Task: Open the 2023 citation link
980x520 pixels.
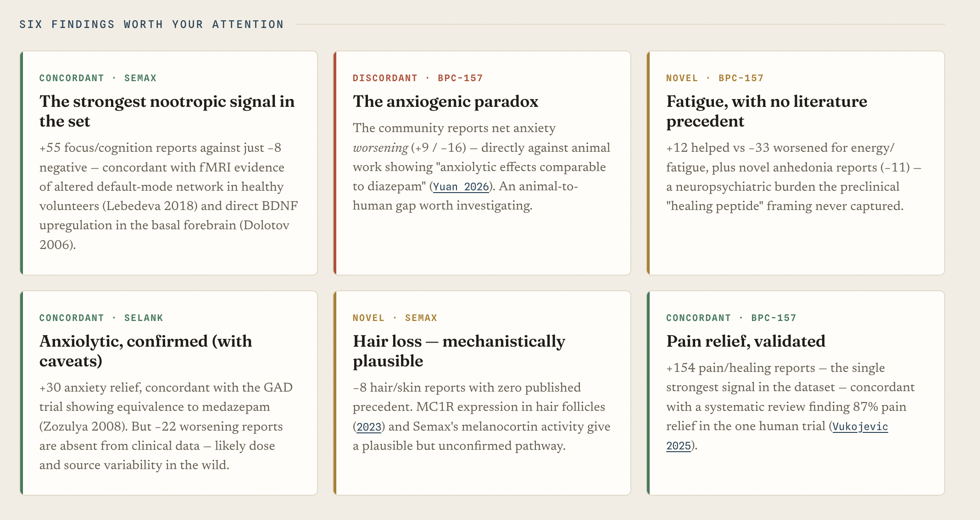Action: coord(369,427)
